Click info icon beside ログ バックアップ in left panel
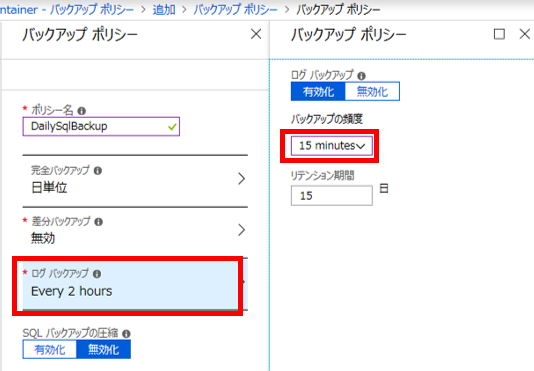The width and height of the screenshot is (534, 371). 97,274
